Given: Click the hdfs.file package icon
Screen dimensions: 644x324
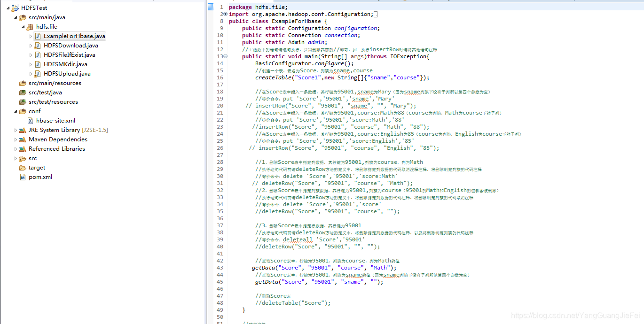Looking at the screenshot, I should (x=30, y=27).
